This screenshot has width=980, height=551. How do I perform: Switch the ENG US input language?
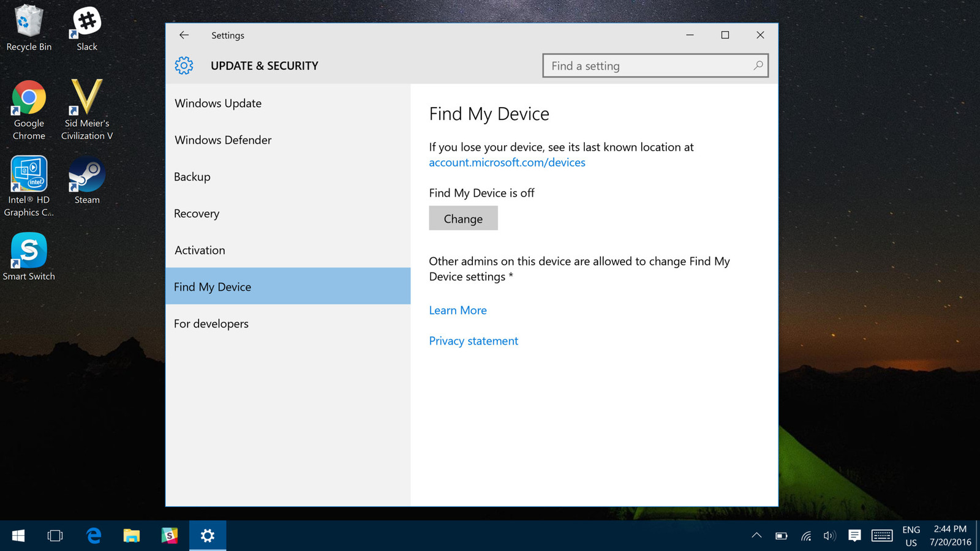coord(911,535)
